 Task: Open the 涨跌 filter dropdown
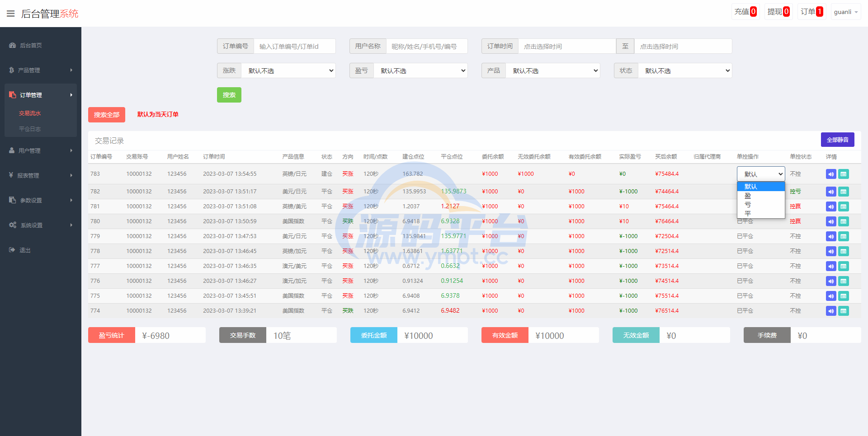288,70
